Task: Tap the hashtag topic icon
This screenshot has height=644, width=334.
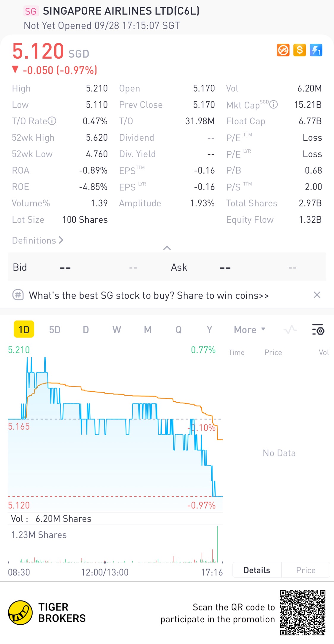Action: coord(18,295)
